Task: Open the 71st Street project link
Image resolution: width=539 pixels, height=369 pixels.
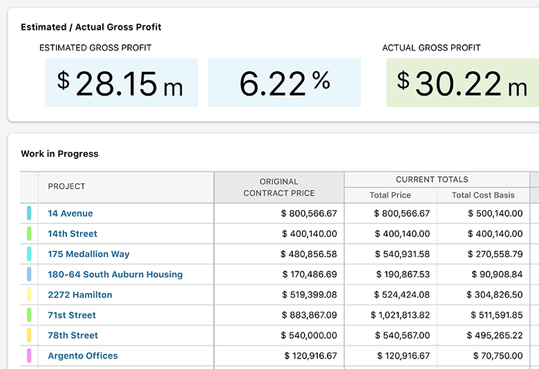Action: 72,315
